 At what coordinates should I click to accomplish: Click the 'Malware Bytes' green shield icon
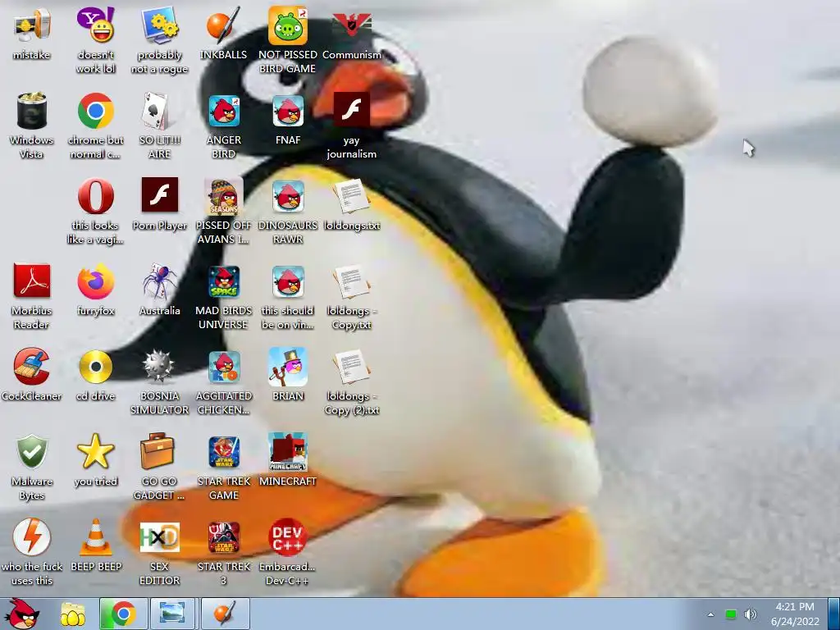tap(32, 452)
